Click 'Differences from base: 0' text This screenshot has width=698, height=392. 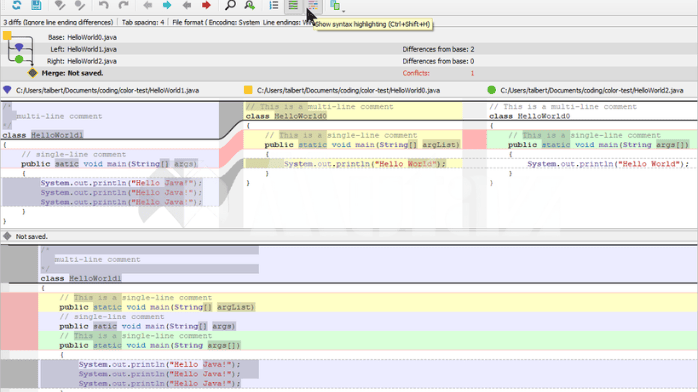(x=438, y=61)
